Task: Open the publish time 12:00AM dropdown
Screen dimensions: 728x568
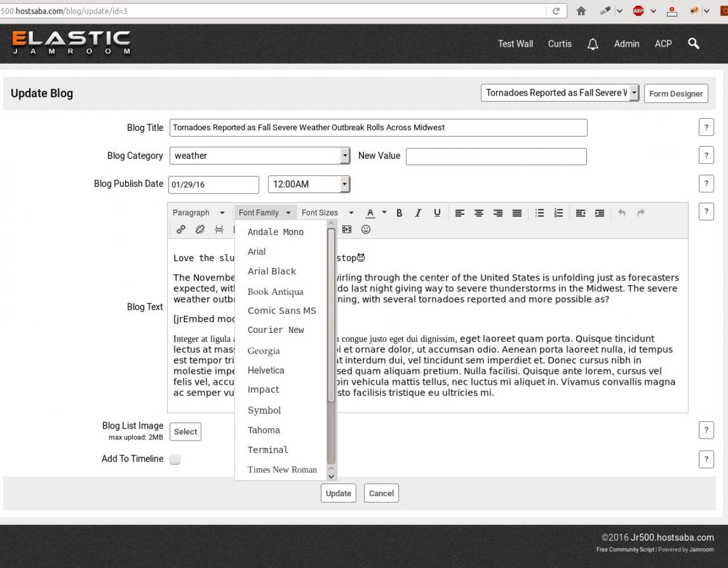Action: pos(344,184)
